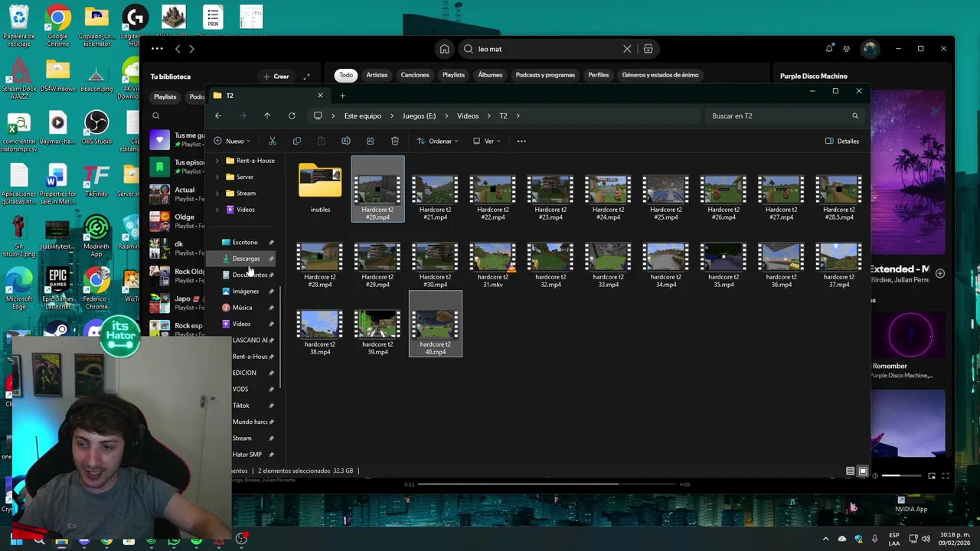The height and width of the screenshot is (551, 980).
Task: Open the Explorer 'See more' ellipsis menu
Action: [521, 141]
